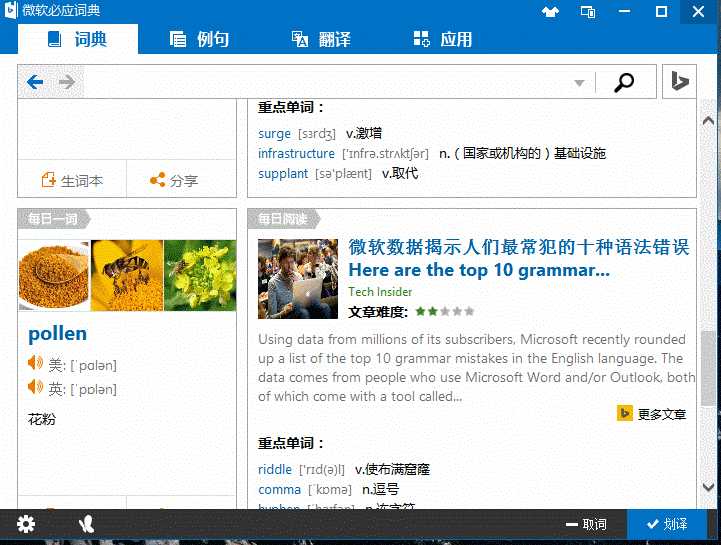Screen dimensions: 721x545
Task: Play American pronunciation of pollen
Action: coord(35,363)
